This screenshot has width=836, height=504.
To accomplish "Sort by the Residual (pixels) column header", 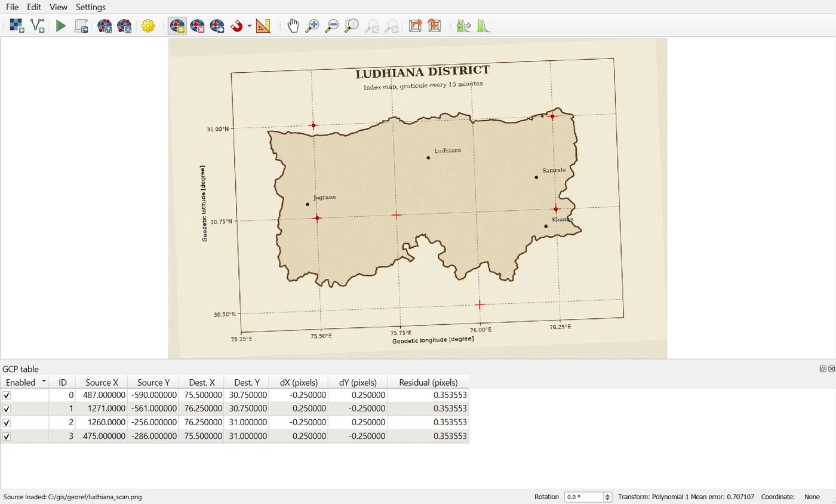I will (428, 382).
